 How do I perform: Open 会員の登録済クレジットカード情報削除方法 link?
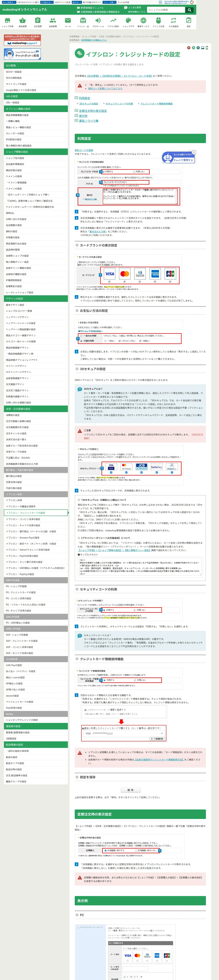(x=159, y=759)
